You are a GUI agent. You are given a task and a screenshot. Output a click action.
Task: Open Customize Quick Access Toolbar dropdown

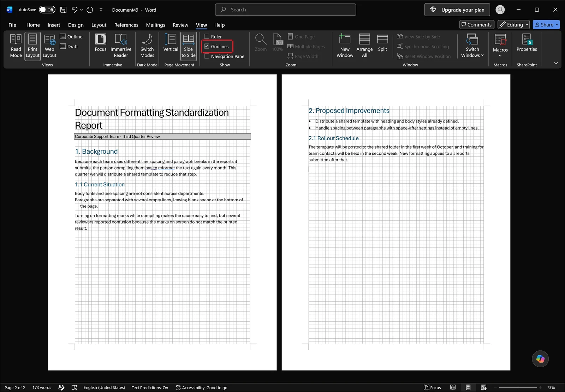[101, 10]
